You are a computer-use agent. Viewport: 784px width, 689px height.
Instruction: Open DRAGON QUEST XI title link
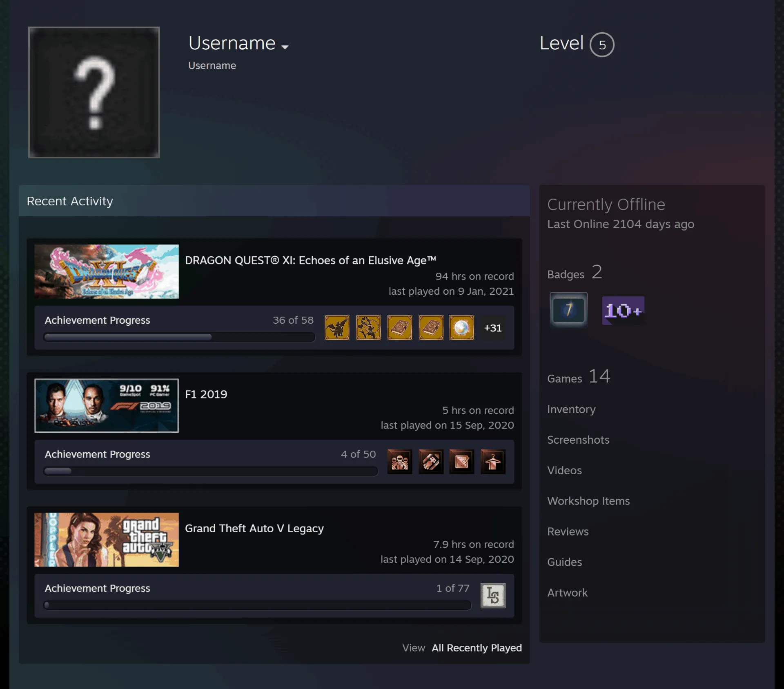(x=310, y=260)
